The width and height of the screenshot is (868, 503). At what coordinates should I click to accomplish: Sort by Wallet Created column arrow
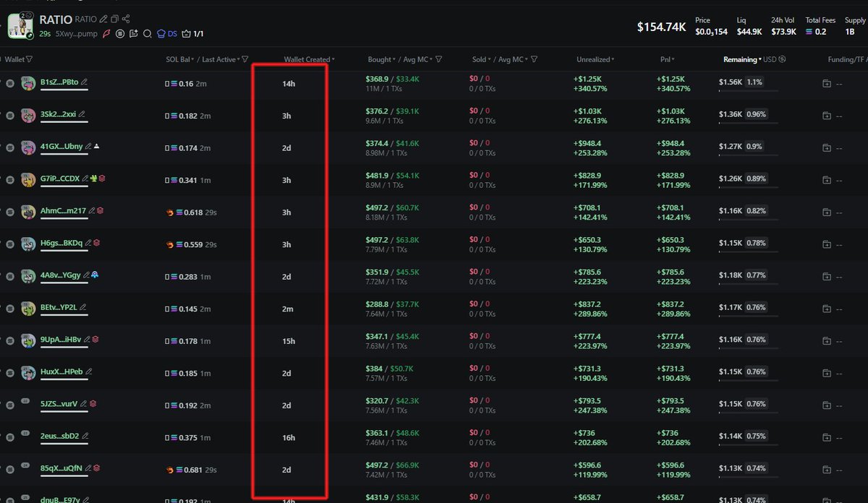(x=333, y=59)
